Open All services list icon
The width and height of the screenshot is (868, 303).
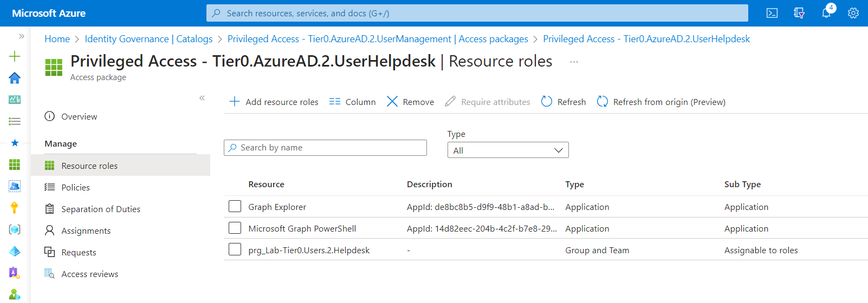[x=15, y=121]
